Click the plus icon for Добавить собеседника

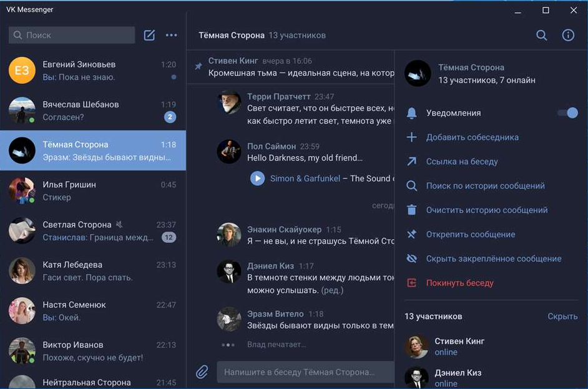pos(412,137)
